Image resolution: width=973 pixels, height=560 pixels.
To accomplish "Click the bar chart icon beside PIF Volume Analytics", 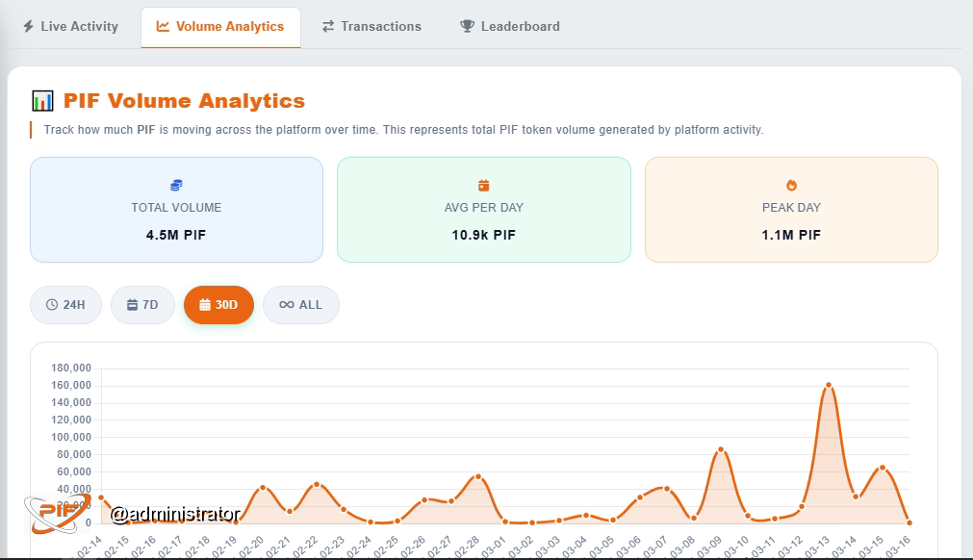I will pos(42,100).
